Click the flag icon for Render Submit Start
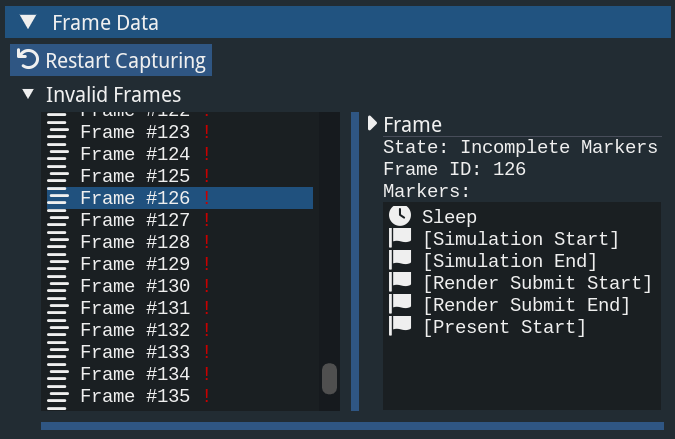 [x=400, y=283]
